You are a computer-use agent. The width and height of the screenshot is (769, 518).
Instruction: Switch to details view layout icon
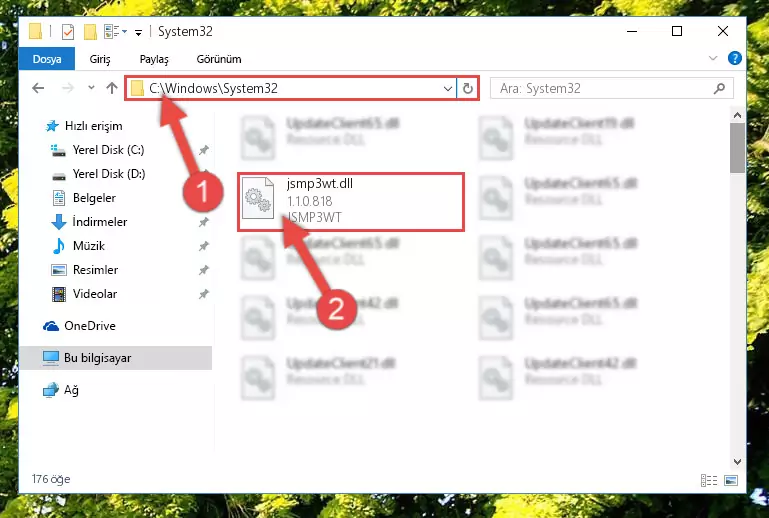[x=709, y=480]
